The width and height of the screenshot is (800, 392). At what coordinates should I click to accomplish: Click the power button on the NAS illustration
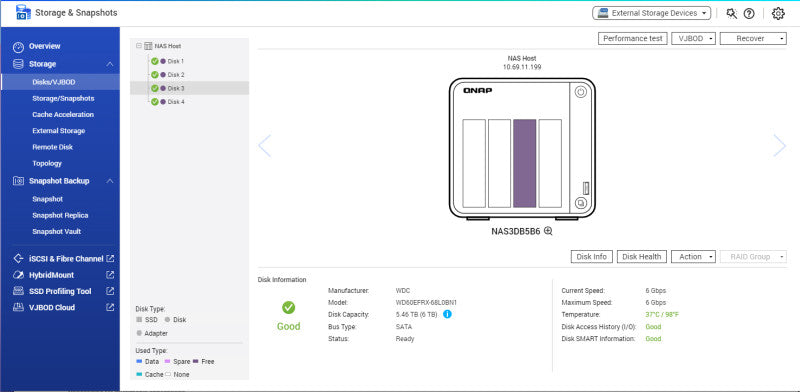point(581,92)
